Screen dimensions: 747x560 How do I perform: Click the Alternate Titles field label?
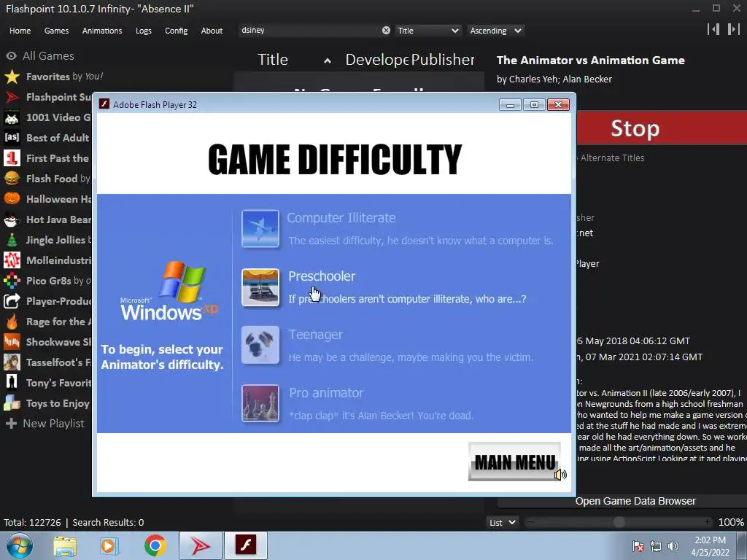(x=612, y=158)
